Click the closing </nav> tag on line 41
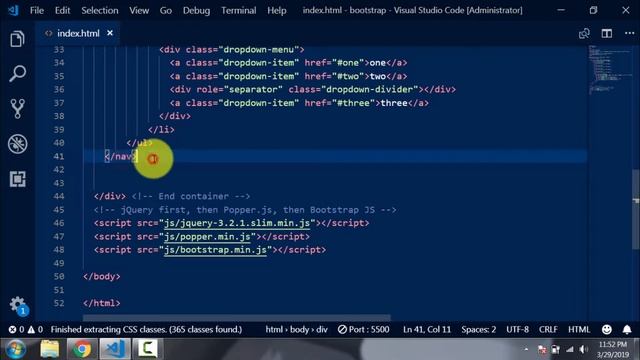The image size is (640, 360). [121, 156]
